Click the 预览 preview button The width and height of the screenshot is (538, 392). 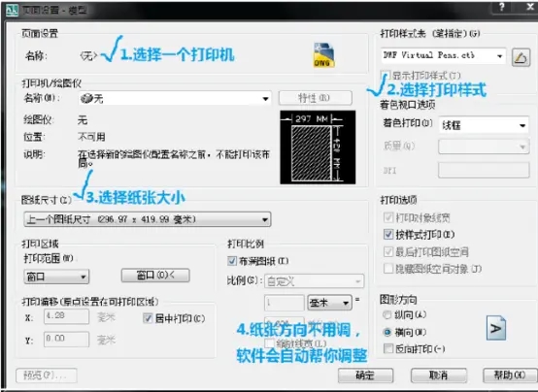coord(47,376)
